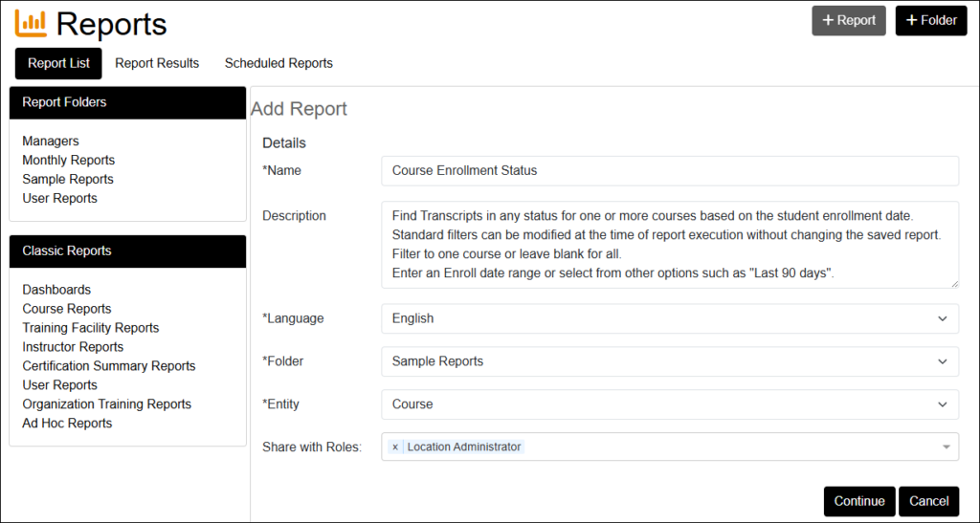Open the Scheduled Reports tab
This screenshot has width=980, height=523.
click(x=278, y=63)
